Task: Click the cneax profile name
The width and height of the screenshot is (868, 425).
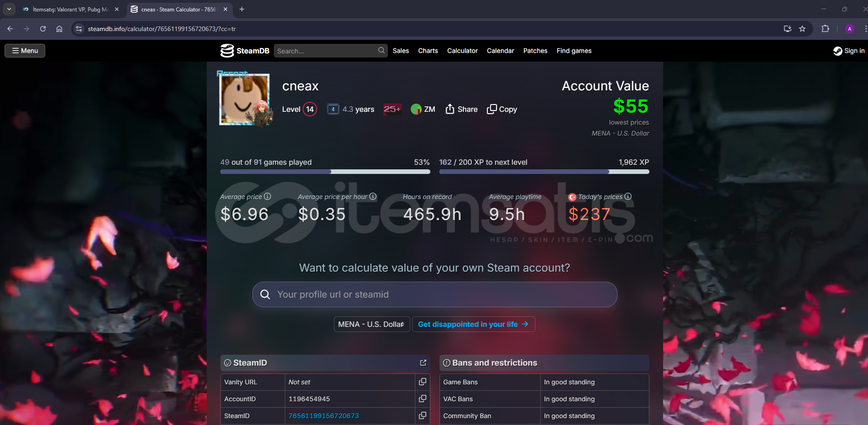Action: pyautogui.click(x=300, y=86)
